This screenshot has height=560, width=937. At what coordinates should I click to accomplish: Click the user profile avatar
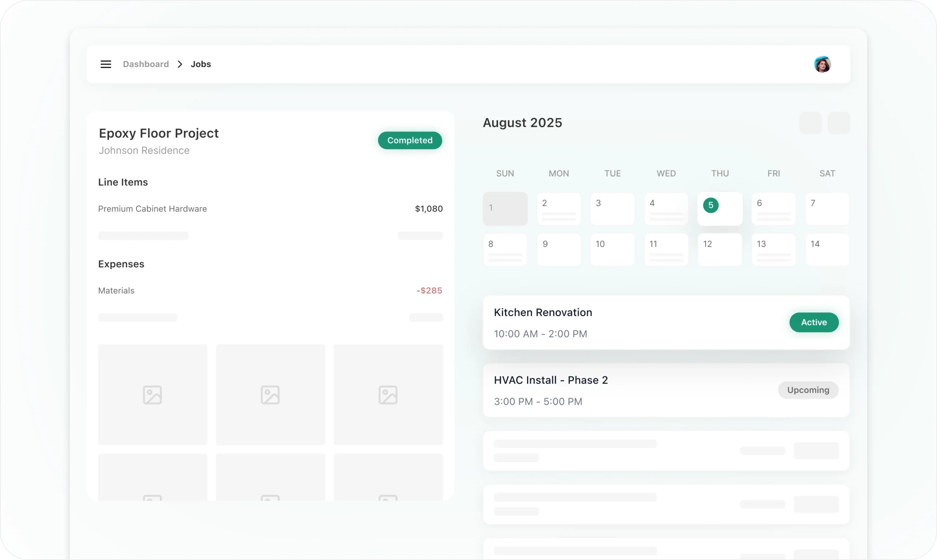coord(822,64)
